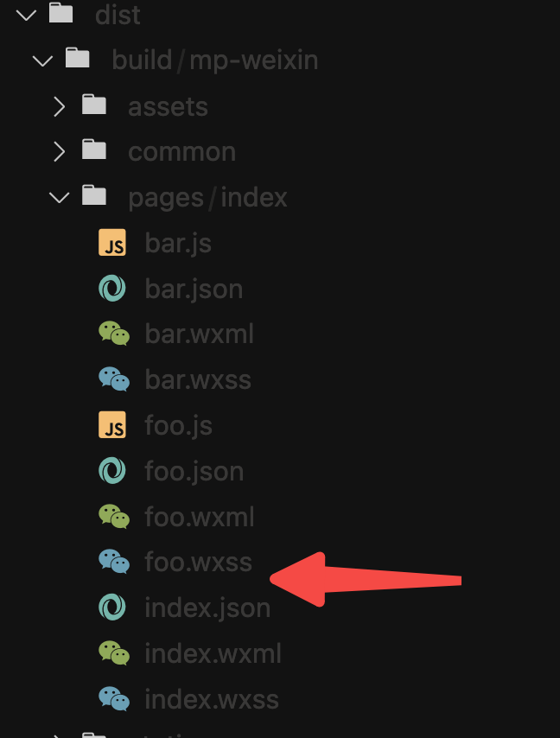Click the JSON swirl icon beside bar.json
The image size is (560, 738).
112,288
